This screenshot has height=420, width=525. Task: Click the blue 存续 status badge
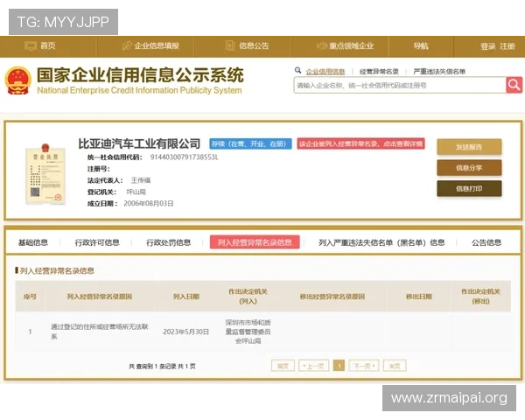[x=250, y=143]
